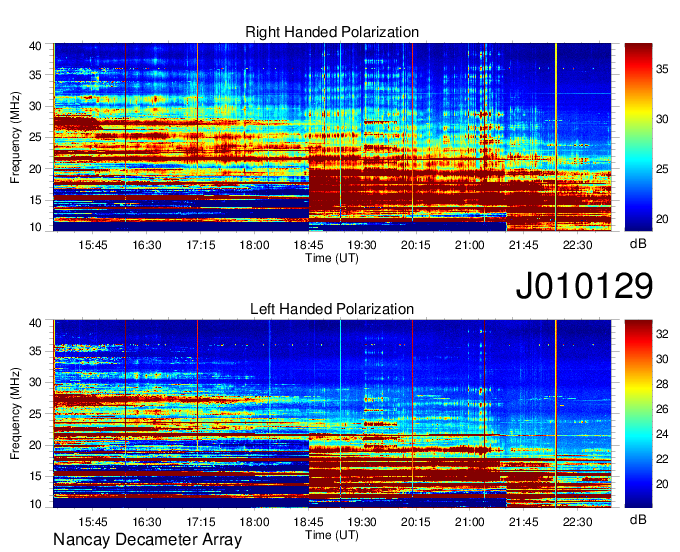680x552 pixels.
Task: Click the Right Handed Polarization title
Action: [332, 32]
